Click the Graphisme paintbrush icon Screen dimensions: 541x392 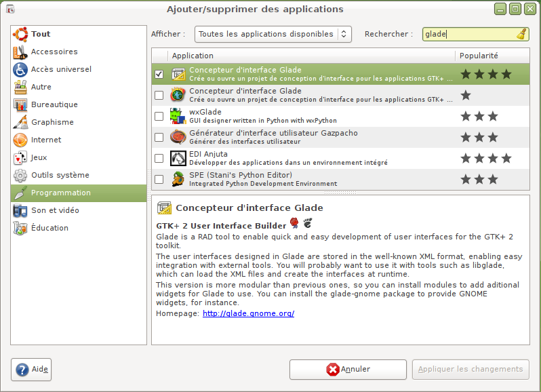tap(20, 122)
